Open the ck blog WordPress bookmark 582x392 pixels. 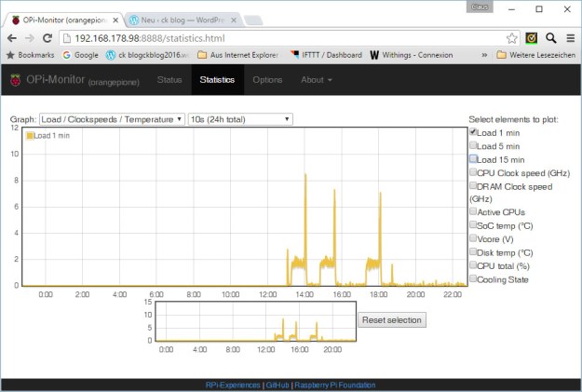[x=148, y=55]
